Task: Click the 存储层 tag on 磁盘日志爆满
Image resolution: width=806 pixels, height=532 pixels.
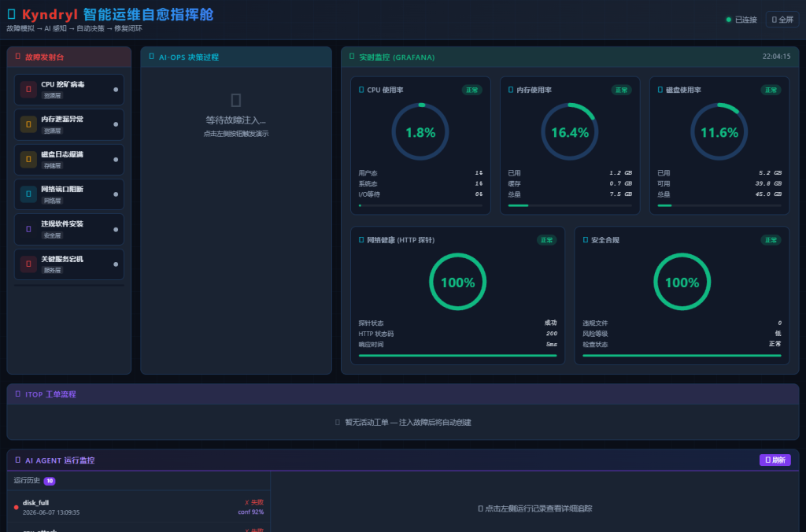Action: tap(53, 165)
